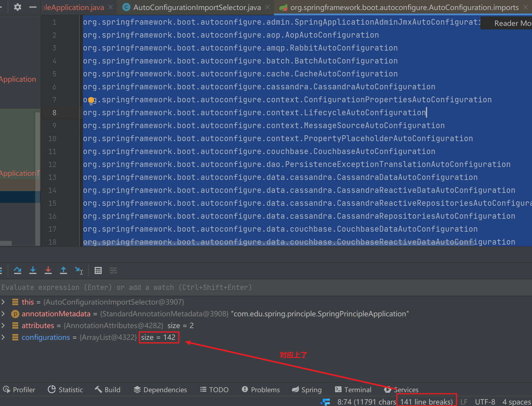Hide the project tool window with minus icon
This screenshot has width=532, height=406.
tap(33, 7)
